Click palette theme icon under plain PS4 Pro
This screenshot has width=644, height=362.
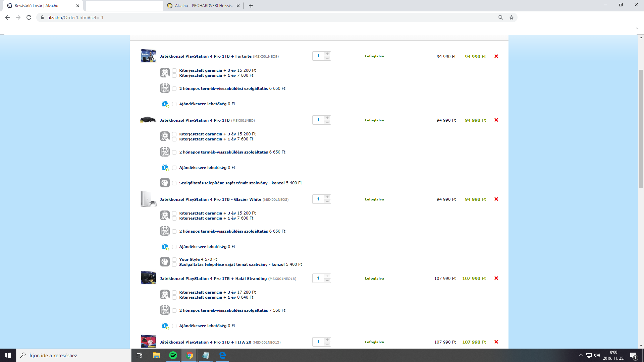click(165, 183)
